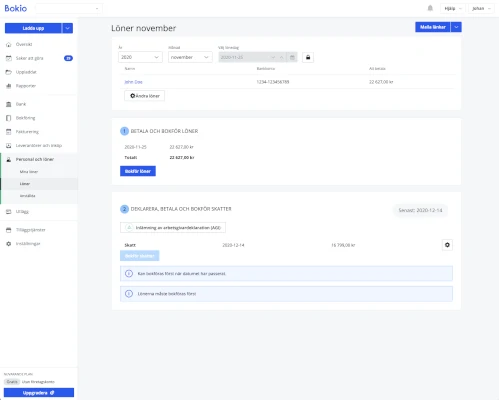Click the Ändra löner button
This screenshot has width=499, height=400.
pyautogui.click(x=144, y=96)
